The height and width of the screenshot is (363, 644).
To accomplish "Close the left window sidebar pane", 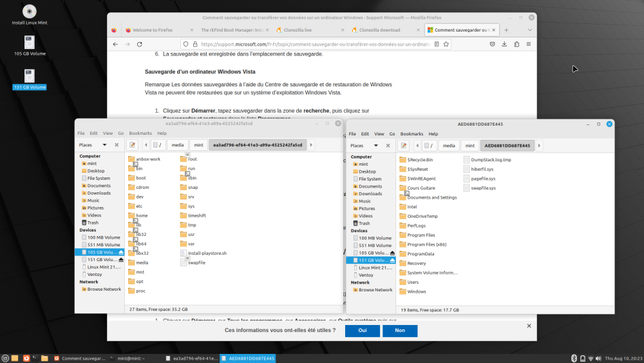I will coord(117,145).
